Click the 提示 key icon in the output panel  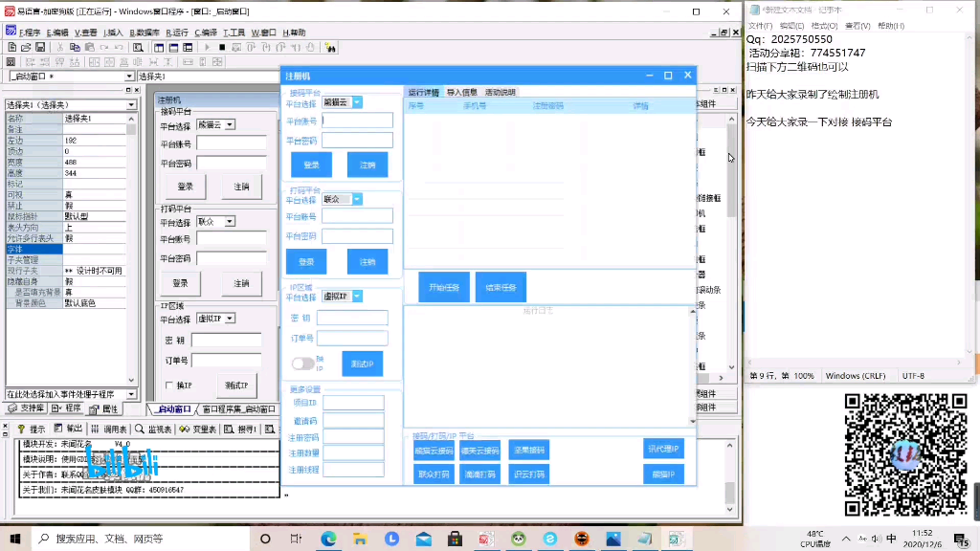coord(21,430)
